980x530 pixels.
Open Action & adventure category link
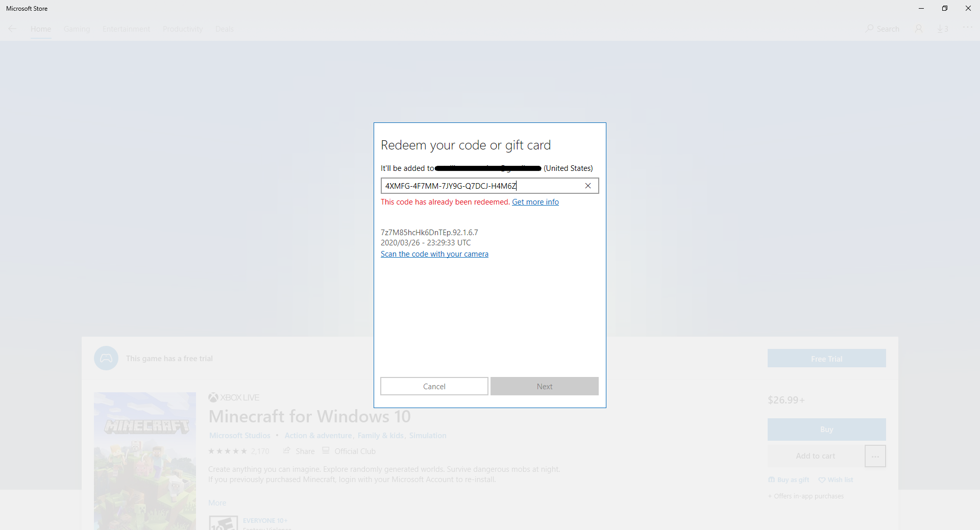[x=318, y=436]
